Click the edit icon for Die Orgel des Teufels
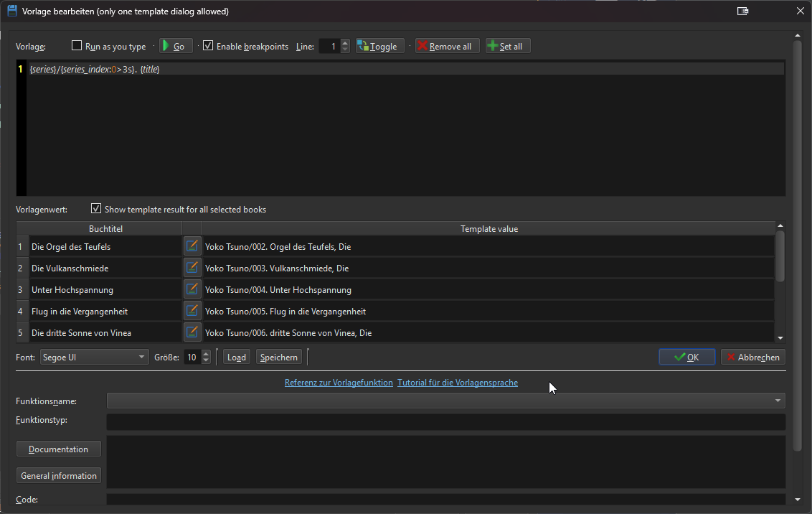The height and width of the screenshot is (514, 812). click(x=192, y=246)
